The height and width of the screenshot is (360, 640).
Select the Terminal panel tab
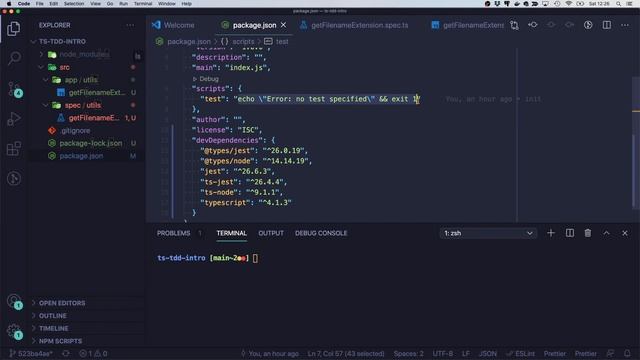(231, 233)
